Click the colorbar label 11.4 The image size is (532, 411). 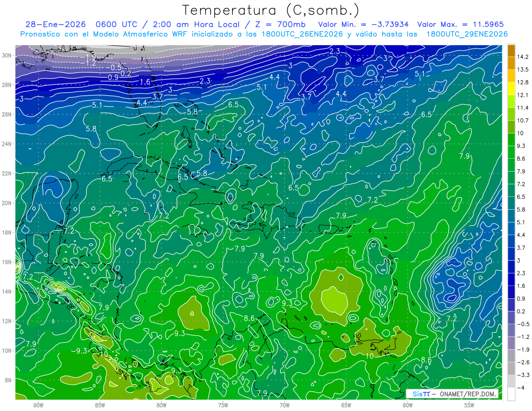pyautogui.click(x=523, y=108)
